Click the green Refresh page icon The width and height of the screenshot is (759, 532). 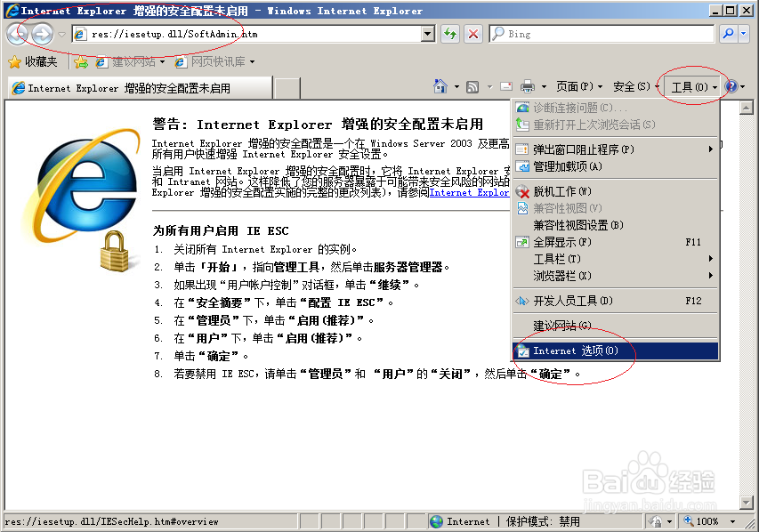click(450, 34)
